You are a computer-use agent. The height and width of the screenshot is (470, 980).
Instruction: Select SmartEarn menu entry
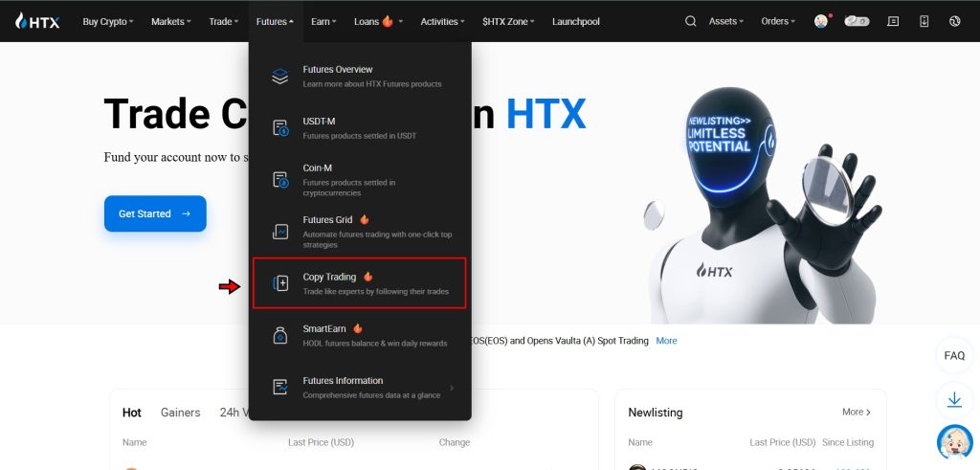pyautogui.click(x=360, y=336)
